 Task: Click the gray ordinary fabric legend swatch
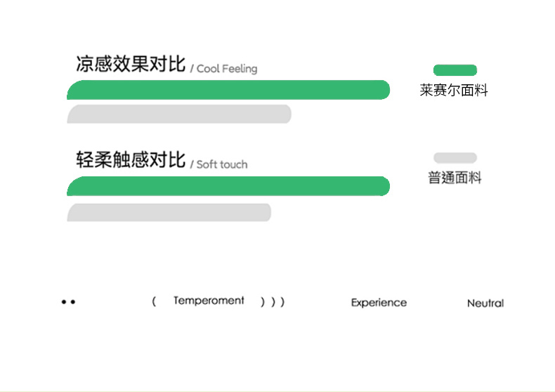pyautogui.click(x=455, y=158)
